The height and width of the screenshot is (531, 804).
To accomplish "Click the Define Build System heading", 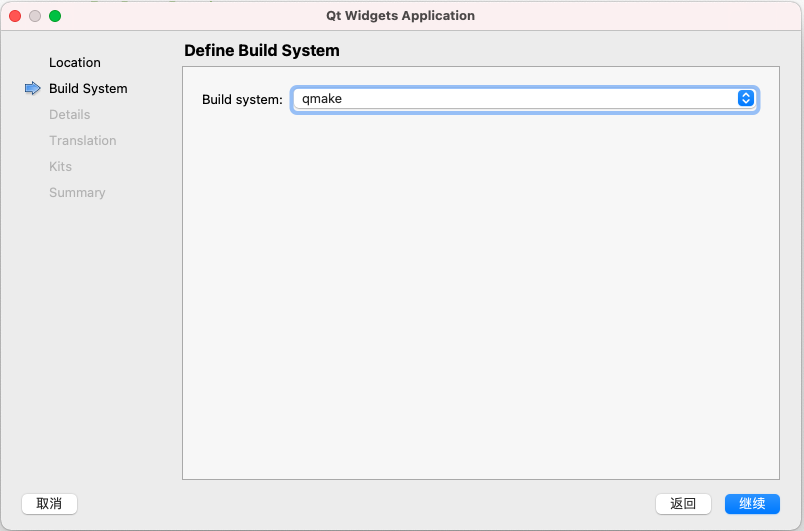I will click(x=262, y=50).
